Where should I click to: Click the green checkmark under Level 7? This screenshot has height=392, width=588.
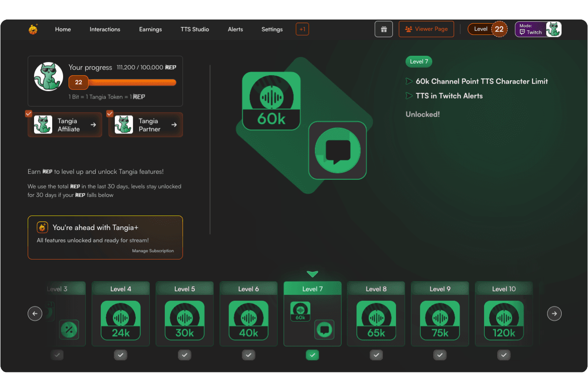coord(312,355)
